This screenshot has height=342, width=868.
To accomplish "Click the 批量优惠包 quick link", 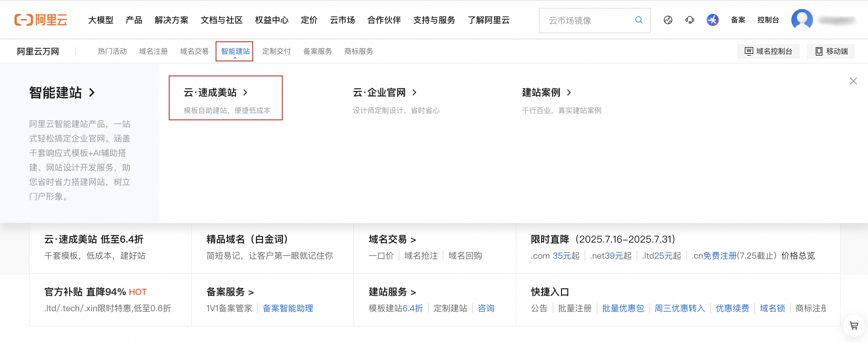I will coord(623,308).
